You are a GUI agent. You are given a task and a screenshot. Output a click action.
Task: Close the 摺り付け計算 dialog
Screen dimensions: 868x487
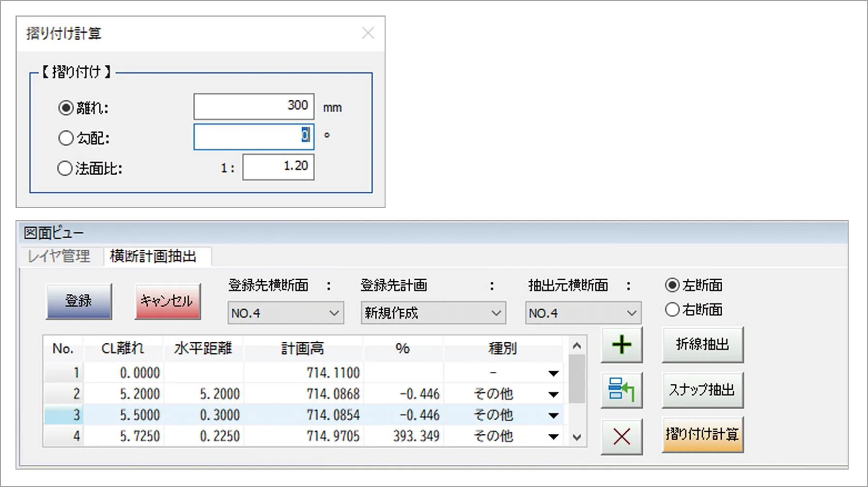tap(368, 33)
